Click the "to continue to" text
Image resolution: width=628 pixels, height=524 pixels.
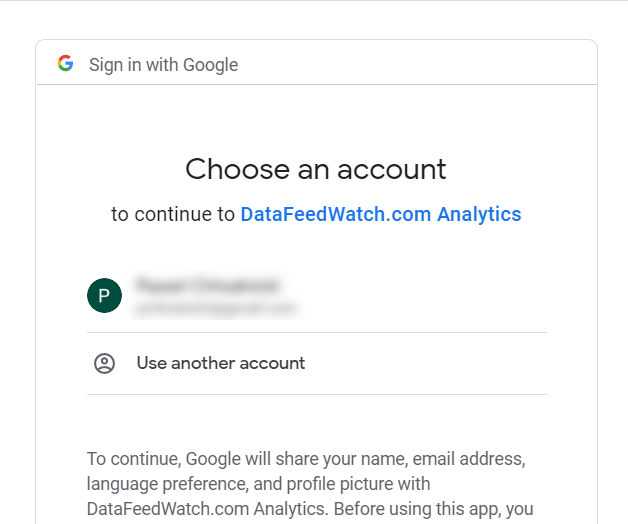(x=173, y=214)
